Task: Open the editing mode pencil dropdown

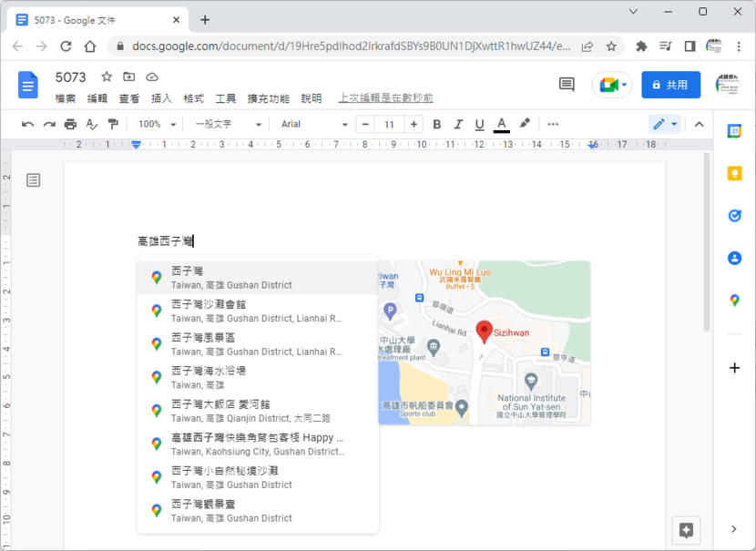Action: point(665,125)
